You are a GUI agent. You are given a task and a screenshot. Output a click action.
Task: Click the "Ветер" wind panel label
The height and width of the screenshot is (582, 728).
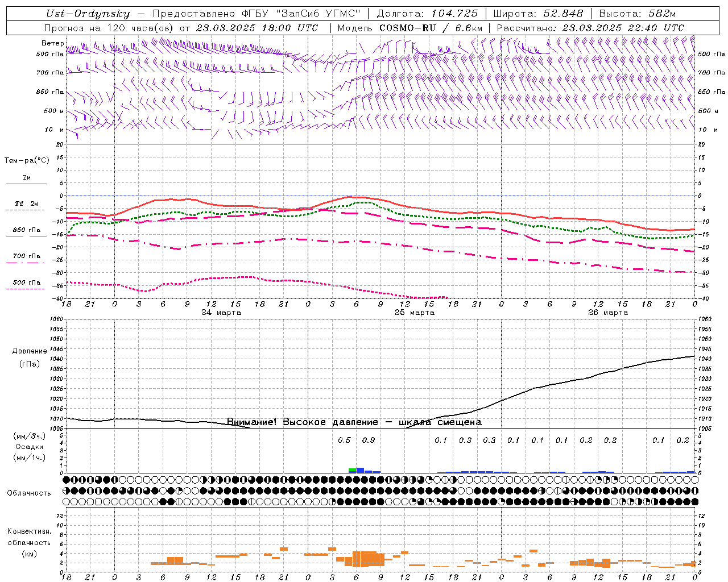click(x=52, y=43)
